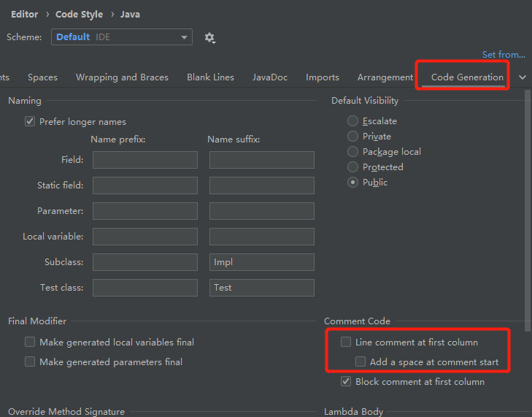532x417 pixels.
Task: Click the Subclass name suffix field
Action: click(x=261, y=262)
